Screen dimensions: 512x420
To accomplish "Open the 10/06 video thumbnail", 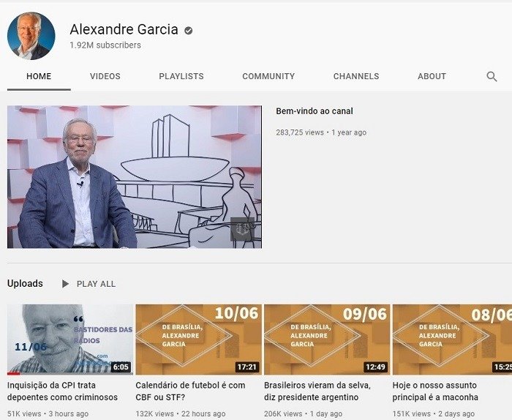I will [x=198, y=339].
